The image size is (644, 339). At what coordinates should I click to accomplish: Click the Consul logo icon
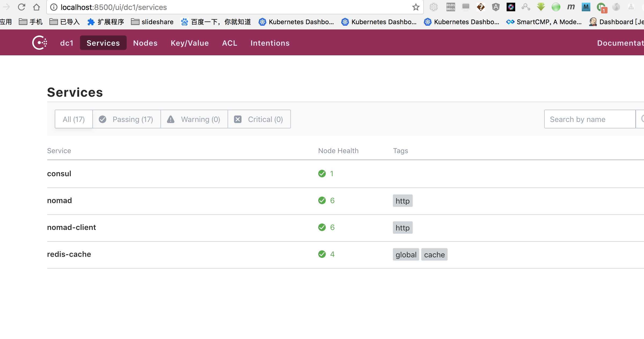[x=40, y=43]
